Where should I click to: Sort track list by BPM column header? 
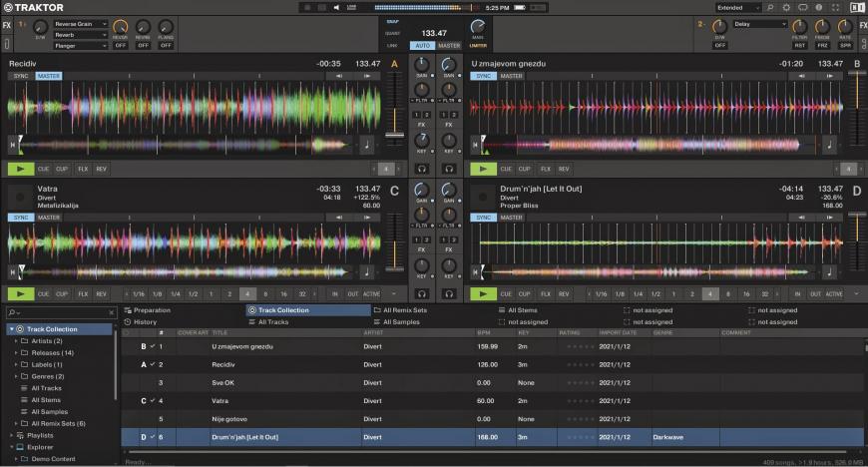483,333
